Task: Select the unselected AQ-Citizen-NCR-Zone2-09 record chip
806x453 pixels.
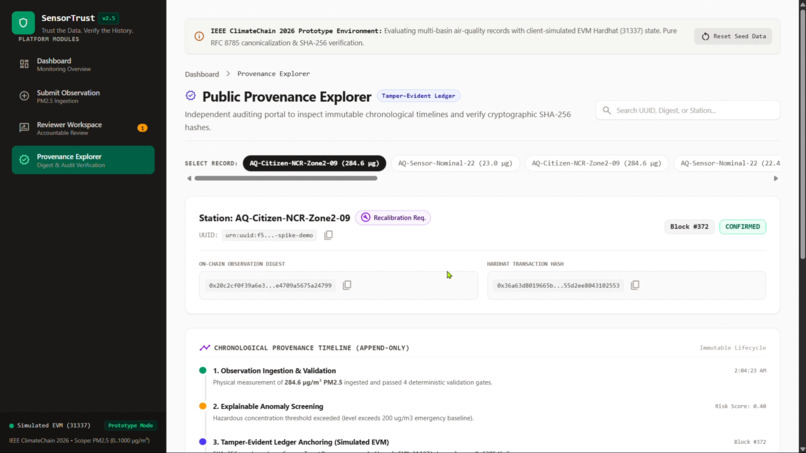Action: pyautogui.click(x=596, y=163)
